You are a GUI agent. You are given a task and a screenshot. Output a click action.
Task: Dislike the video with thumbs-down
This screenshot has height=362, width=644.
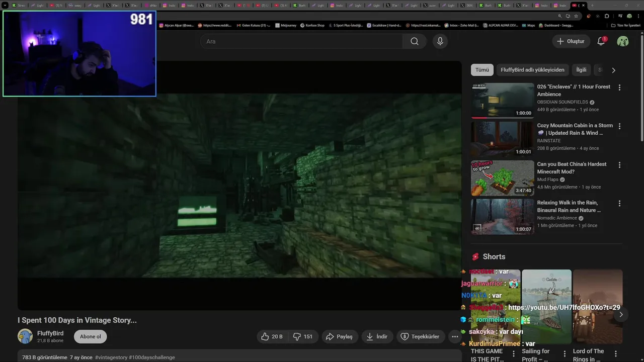[x=303, y=336]
